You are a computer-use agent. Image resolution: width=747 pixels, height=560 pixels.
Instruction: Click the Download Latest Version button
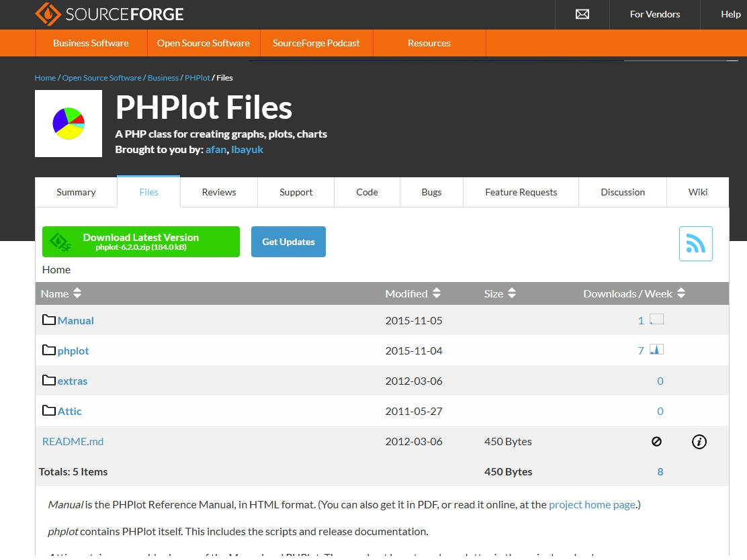point(141,242)
